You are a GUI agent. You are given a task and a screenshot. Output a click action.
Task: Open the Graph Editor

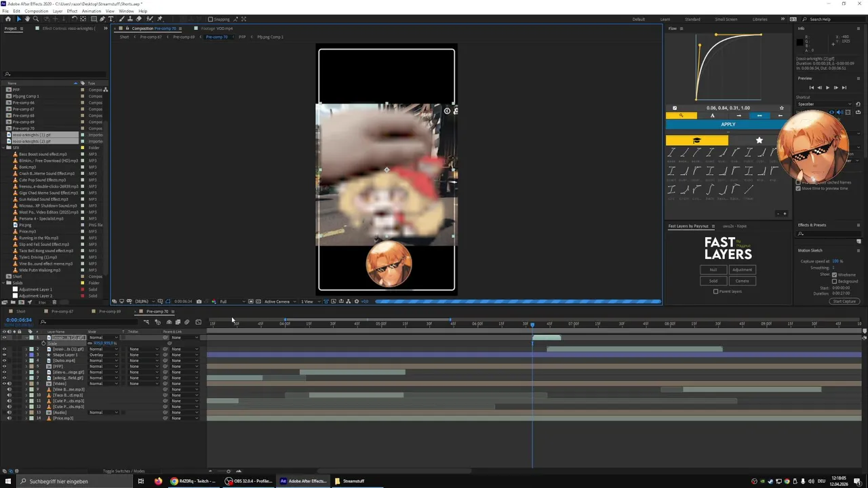[x=198, y=322]
